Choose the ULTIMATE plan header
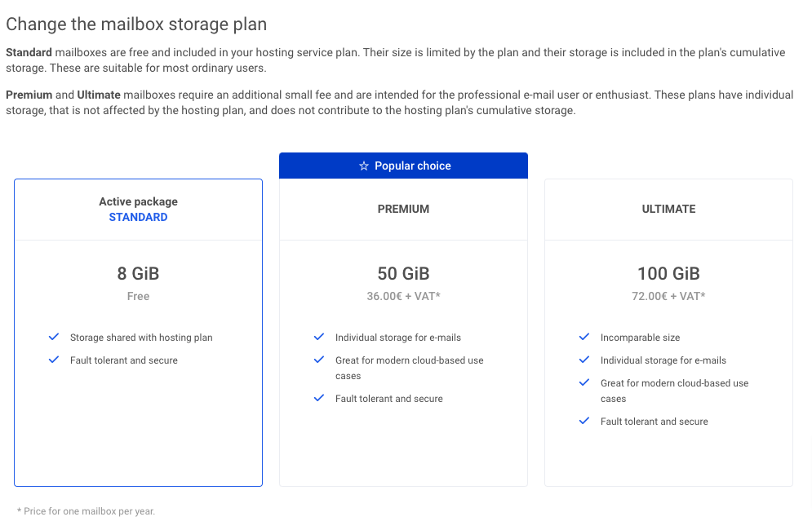Image resolution: width=812 pixels, height=530 pixels. pos(668,209)
